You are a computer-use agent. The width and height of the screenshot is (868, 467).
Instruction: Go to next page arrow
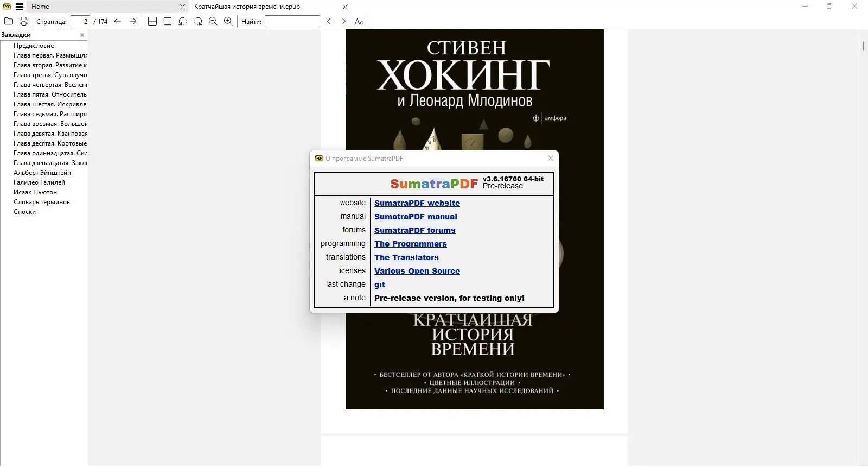click(133, 21)
